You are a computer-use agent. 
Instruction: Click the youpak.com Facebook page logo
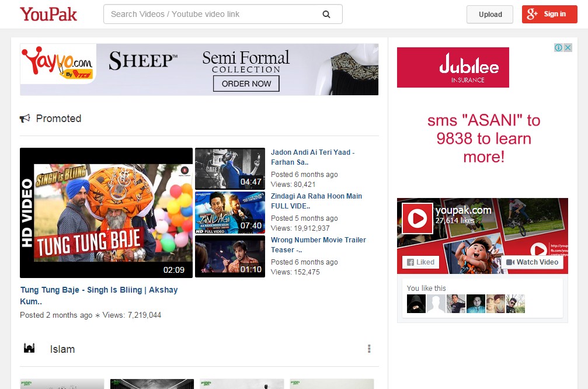(x=417, y=218)
